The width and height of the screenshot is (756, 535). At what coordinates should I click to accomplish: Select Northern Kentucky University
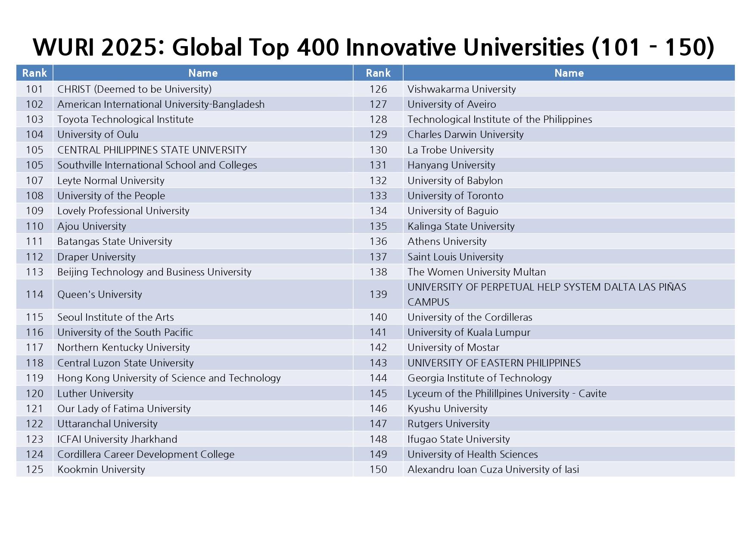124,347
